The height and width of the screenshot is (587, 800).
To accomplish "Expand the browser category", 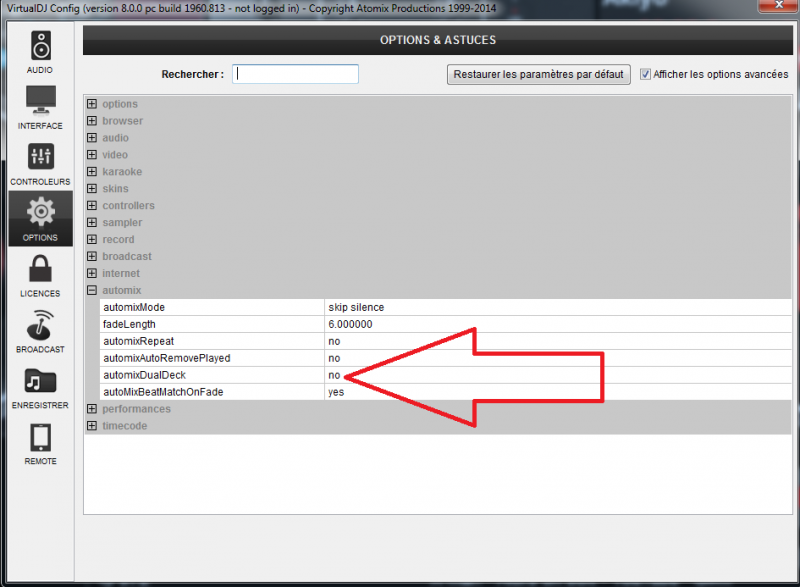I will point(92,121).
